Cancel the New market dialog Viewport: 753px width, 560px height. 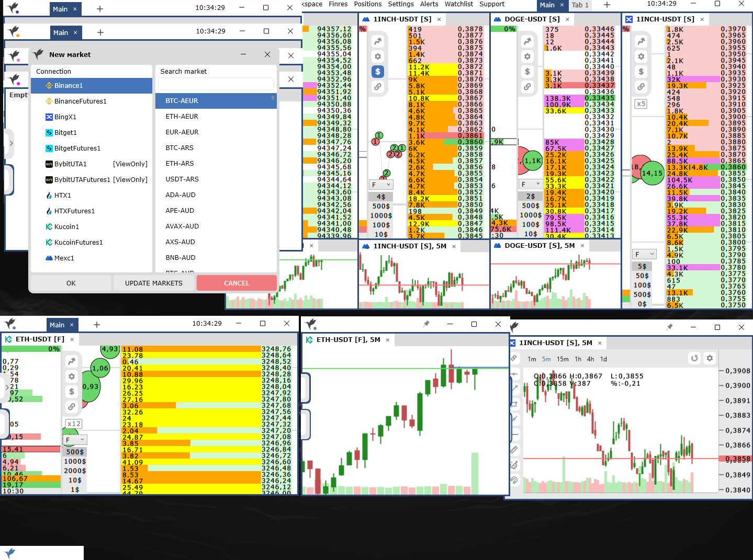(237, 283)
